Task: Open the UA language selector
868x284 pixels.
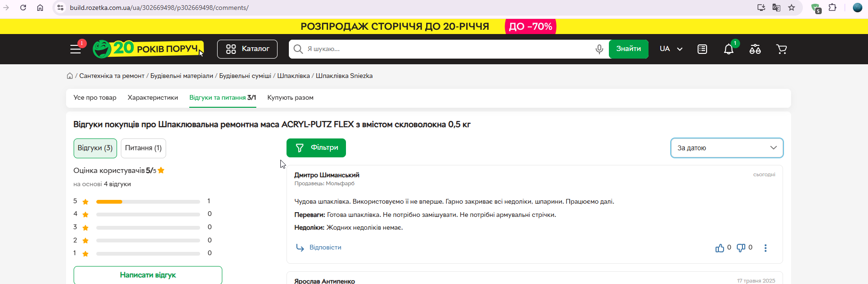Action: point(671,49)
